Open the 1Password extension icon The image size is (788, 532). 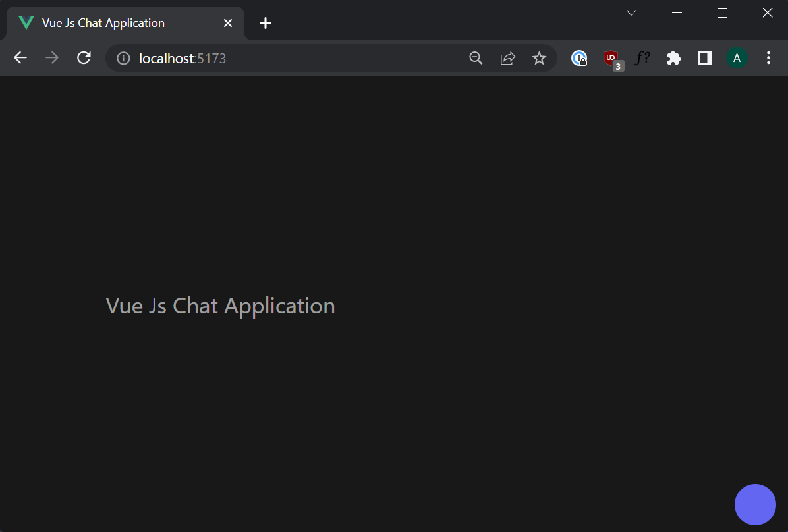pyautogui.click(x=579, y=59)
